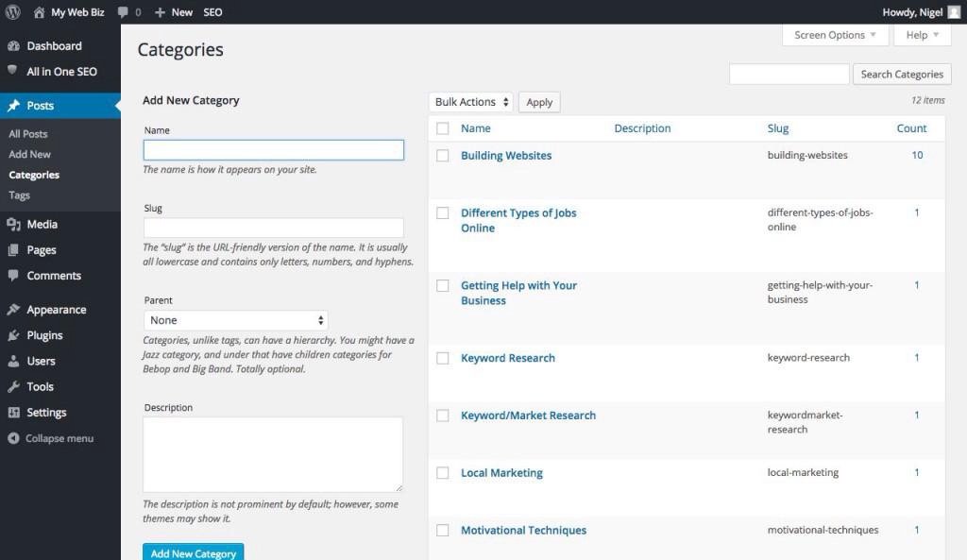
Task: Sort by the Slug column header
Action: [x=778, y=128]
